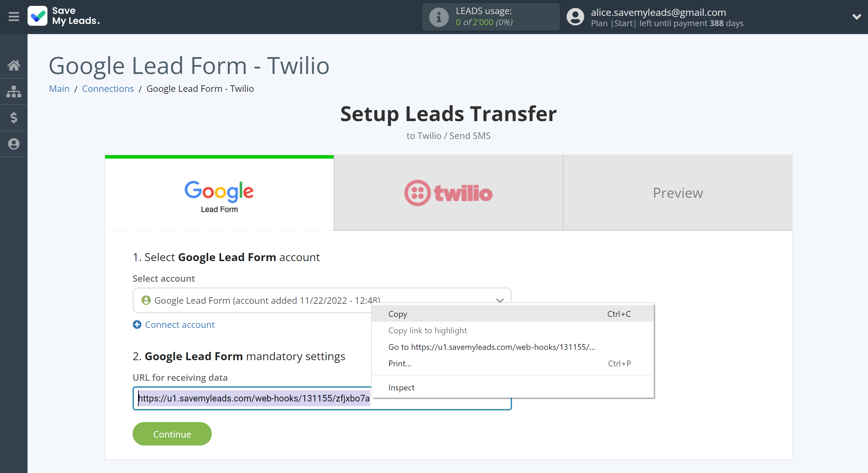Click the Save My Leads home icon

(x=14, y=65)
